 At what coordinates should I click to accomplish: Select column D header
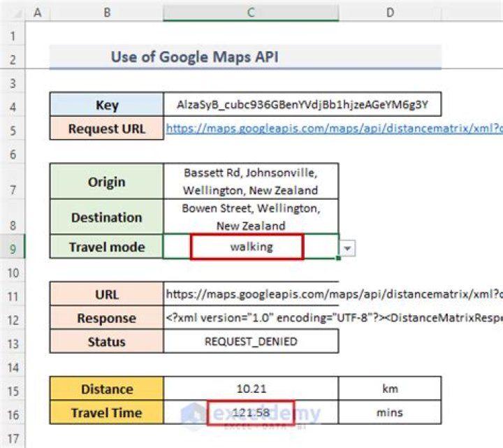(390, 13)
